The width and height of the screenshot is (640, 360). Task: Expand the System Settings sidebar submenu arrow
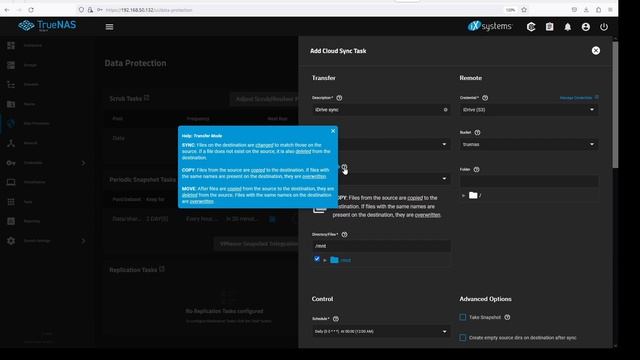(x=83, y=241)
